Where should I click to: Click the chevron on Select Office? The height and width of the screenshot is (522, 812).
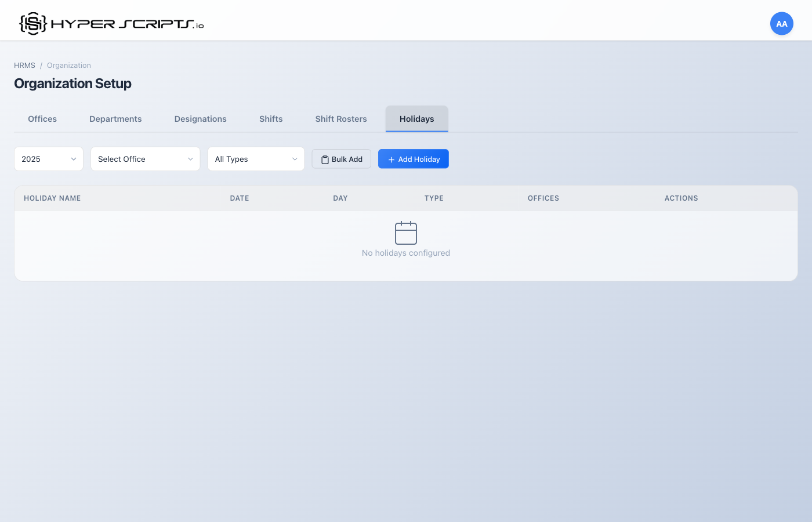[190, 158]
